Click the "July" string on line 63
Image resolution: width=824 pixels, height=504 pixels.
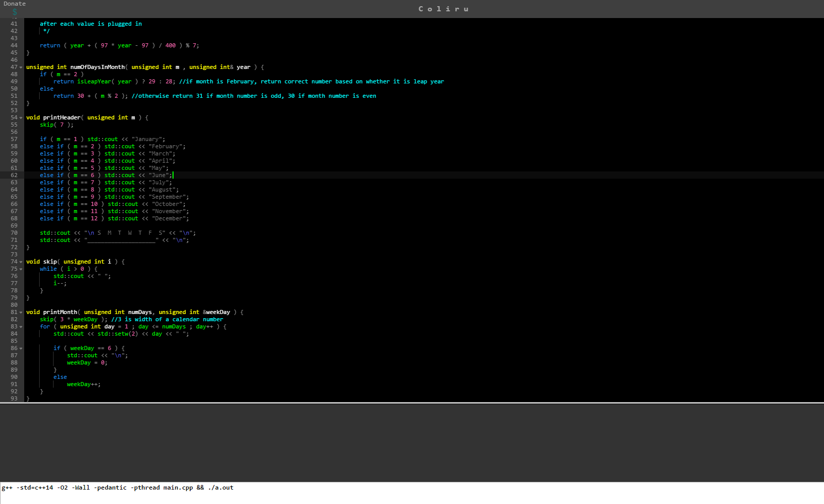[159, 182]
